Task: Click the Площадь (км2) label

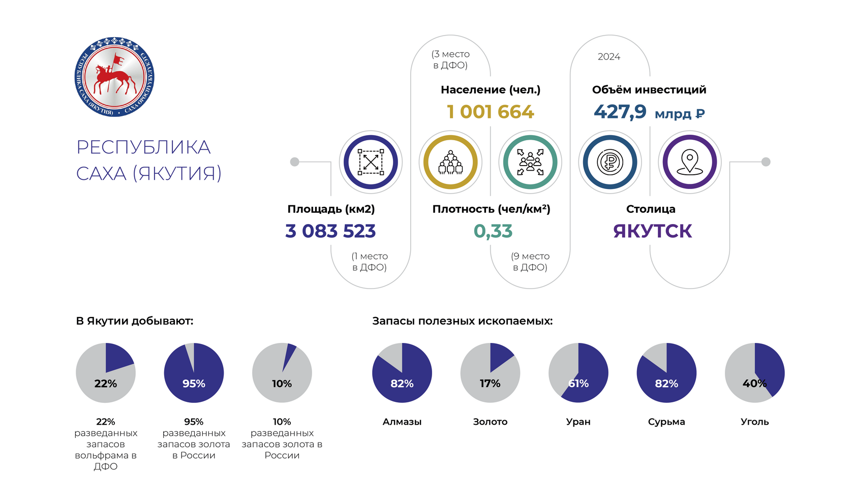Action: point(331,209)
